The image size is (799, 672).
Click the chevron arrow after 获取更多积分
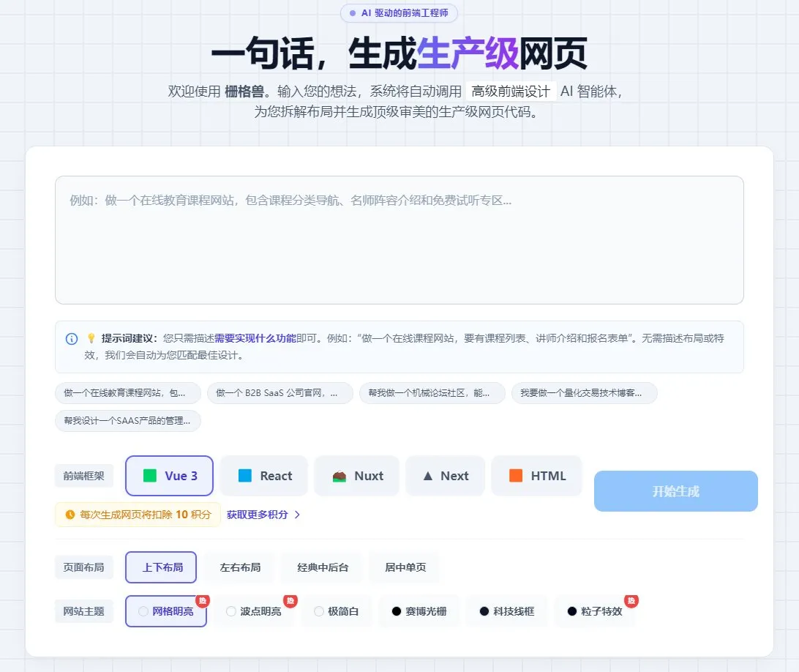pyautogui.click(x=297, y=515)
